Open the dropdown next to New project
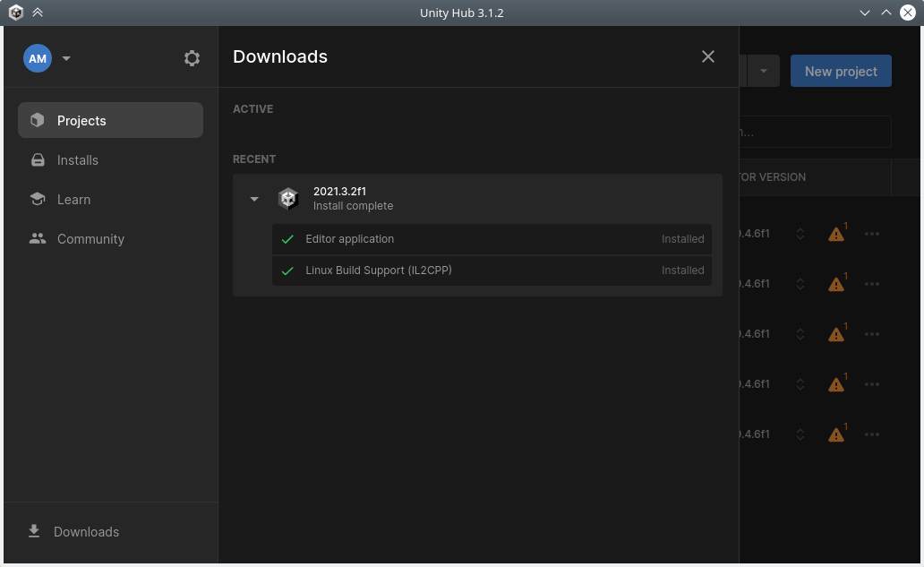The image size is (924, 567). click(763, 71)
